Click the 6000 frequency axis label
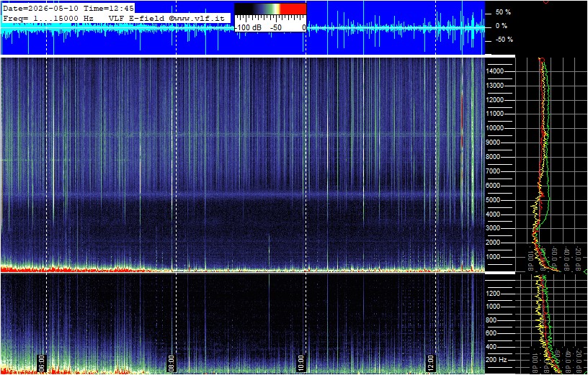Viewport: 588px width, 375px height. (x=493, y=186)
